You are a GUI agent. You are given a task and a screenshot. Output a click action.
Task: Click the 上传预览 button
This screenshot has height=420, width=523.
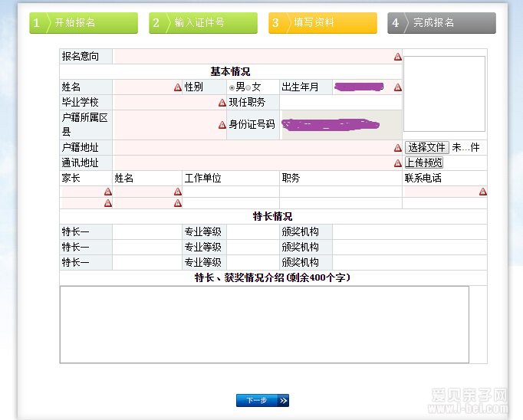[x=424, y=162]
